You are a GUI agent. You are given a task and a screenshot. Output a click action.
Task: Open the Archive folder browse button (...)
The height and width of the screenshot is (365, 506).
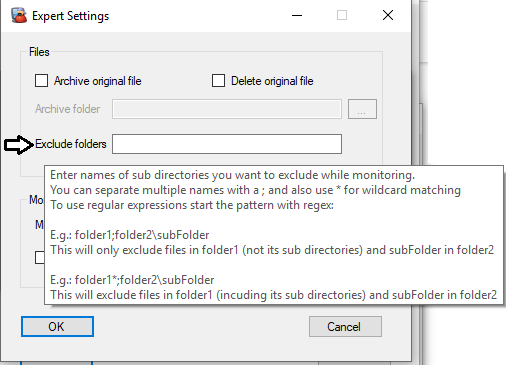pyautogui.click(x=362, y=109)
